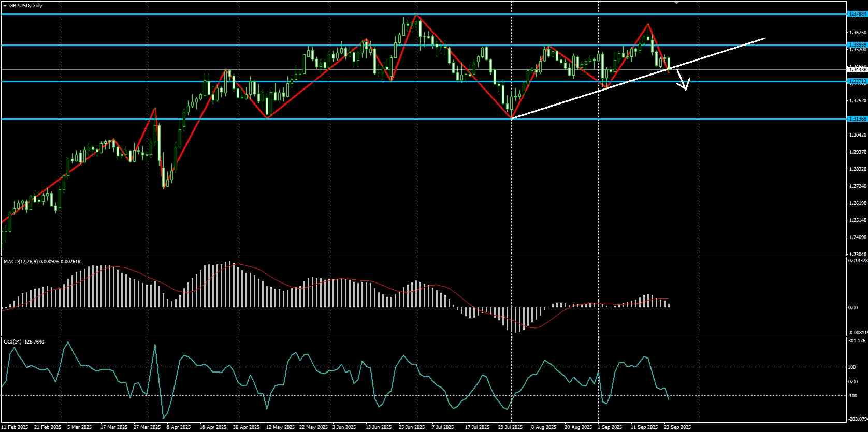The image size is (868, 432).
Task: Click the 1.25140 price scale value
Action: [858, 220]
